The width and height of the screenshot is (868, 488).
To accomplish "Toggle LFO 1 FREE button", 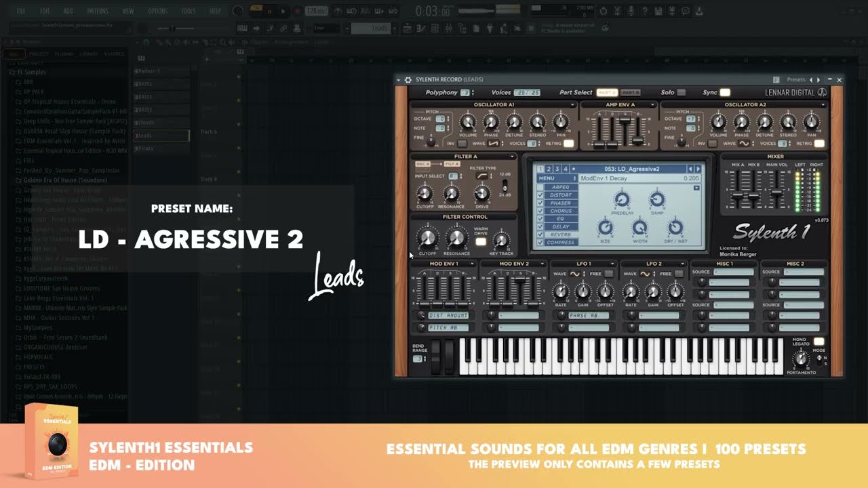I will click(x=608, y=274).
